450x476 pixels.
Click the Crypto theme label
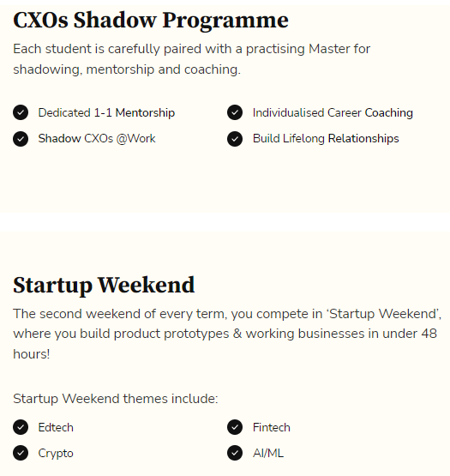(x=56, y=454)
